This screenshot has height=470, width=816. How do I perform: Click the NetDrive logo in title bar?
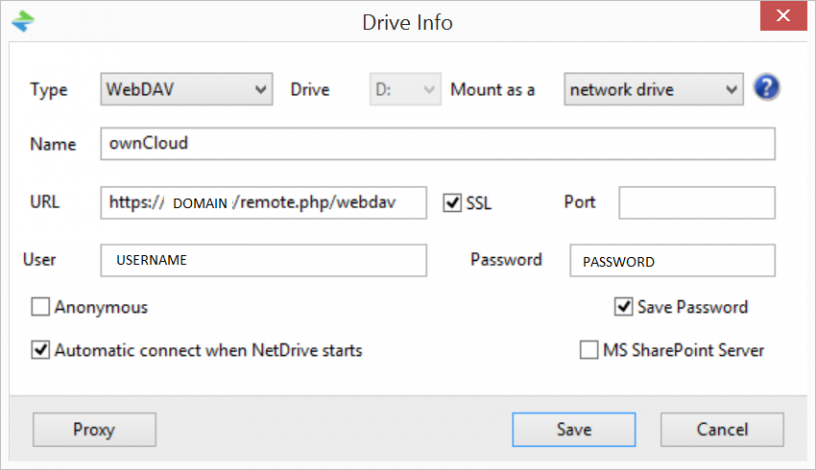[23, 21]
